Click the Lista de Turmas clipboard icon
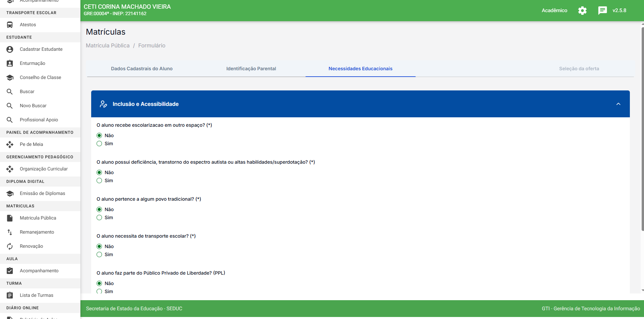 pos(10,295)
